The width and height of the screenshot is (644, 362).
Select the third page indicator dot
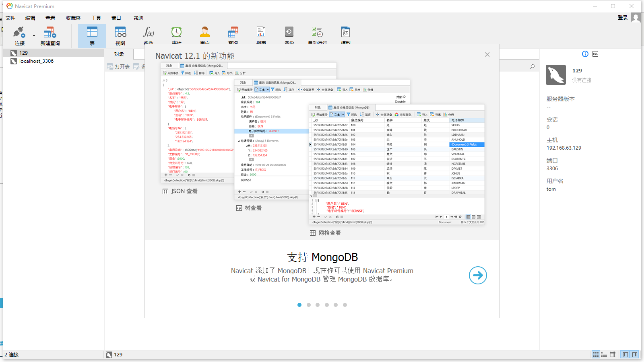[318, 305]
